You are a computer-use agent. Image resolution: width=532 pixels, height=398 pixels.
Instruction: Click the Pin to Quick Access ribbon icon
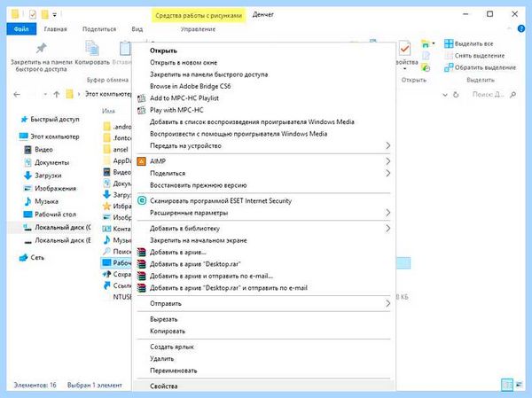(42, 49)
